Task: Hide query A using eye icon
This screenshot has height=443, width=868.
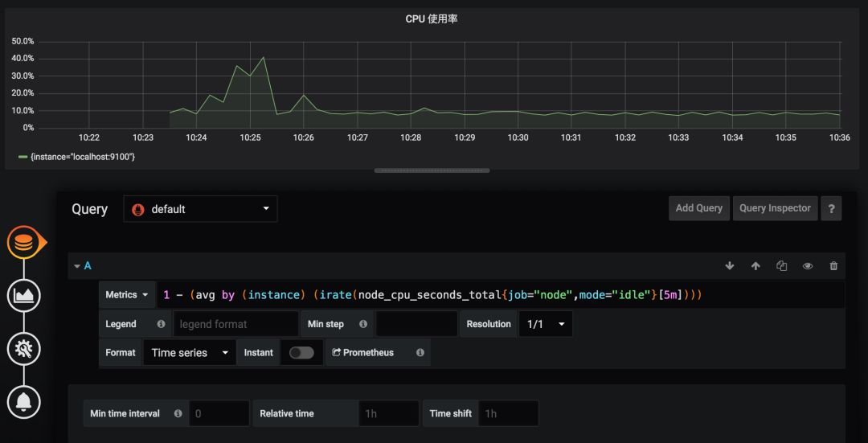Action: [x=808, y=266]
